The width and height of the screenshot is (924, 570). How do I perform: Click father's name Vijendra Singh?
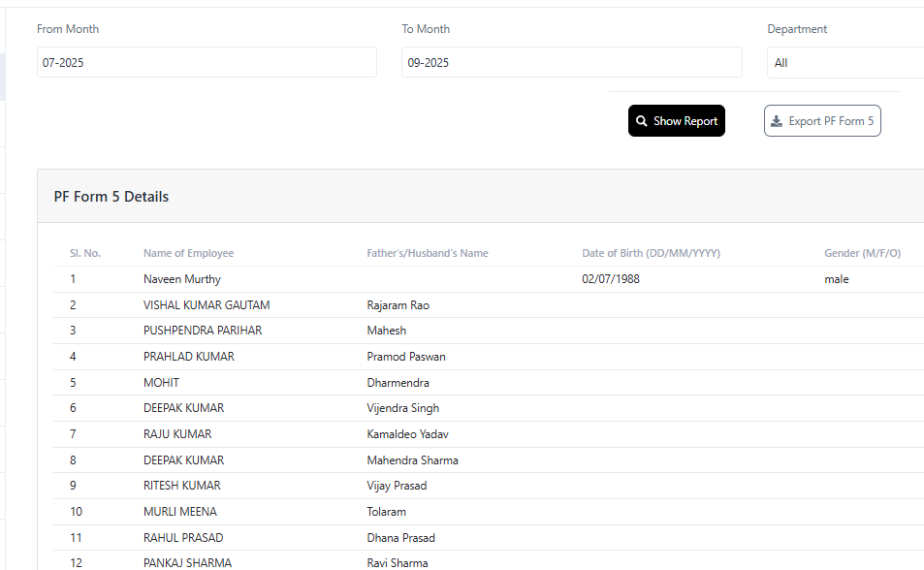pyautogui.click(x=402, y=408)
